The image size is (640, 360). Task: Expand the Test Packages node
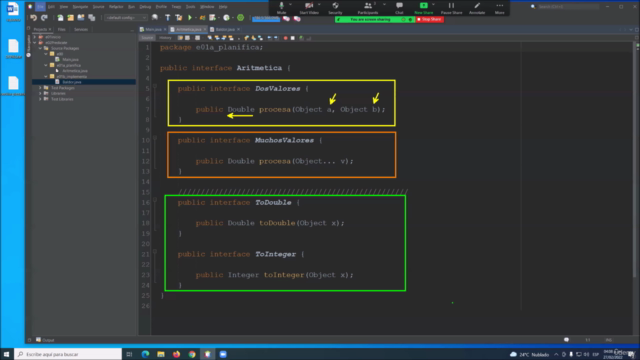(x=40, y=88)
